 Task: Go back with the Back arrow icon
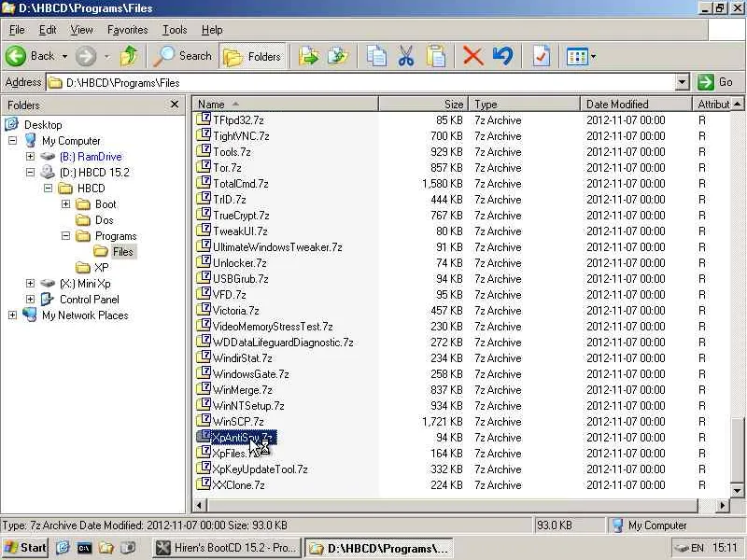point(16,56)
